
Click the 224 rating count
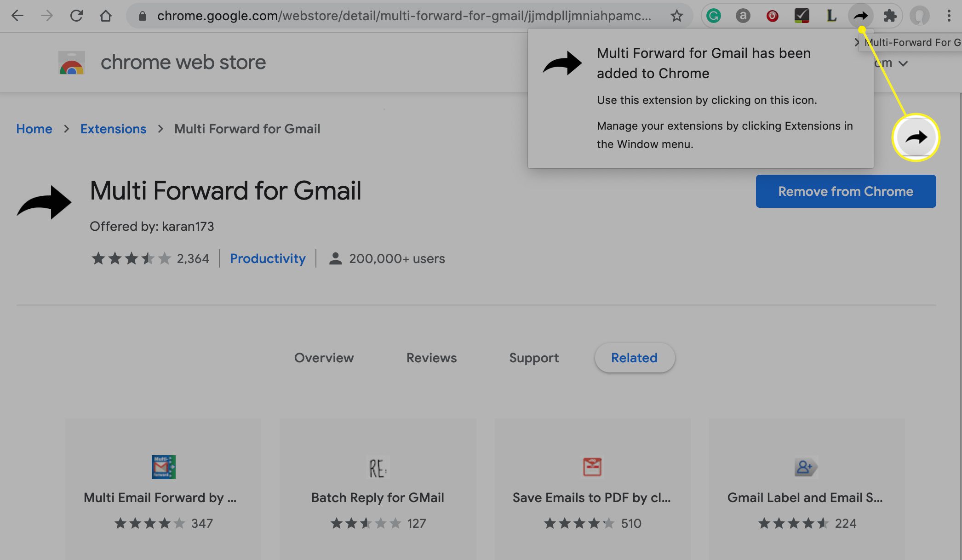(x=846, y=523)
